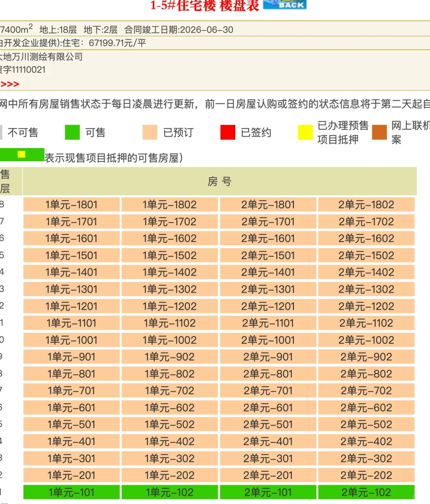Click room 1单元-402
Screen dimensions: 430x504
[170, 441]
